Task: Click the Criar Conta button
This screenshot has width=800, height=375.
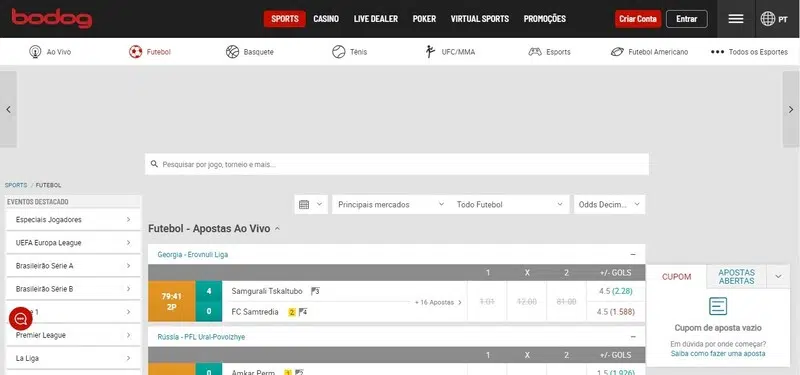Action: pos(638,19)
